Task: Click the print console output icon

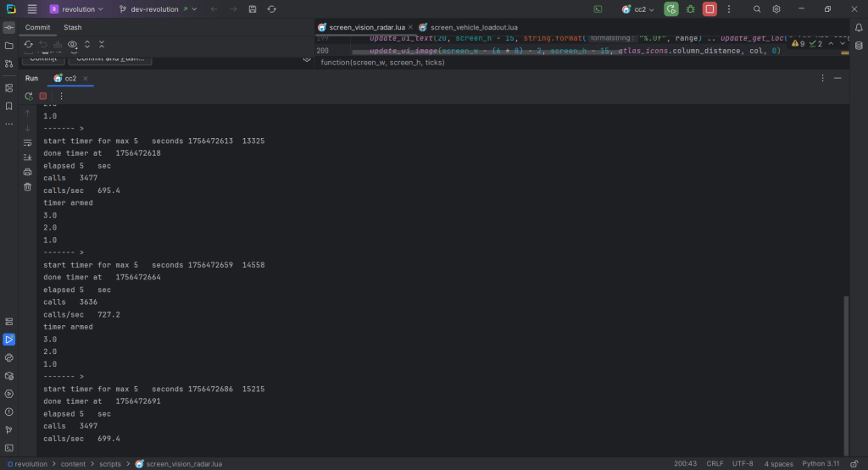Action: point(28,172)
